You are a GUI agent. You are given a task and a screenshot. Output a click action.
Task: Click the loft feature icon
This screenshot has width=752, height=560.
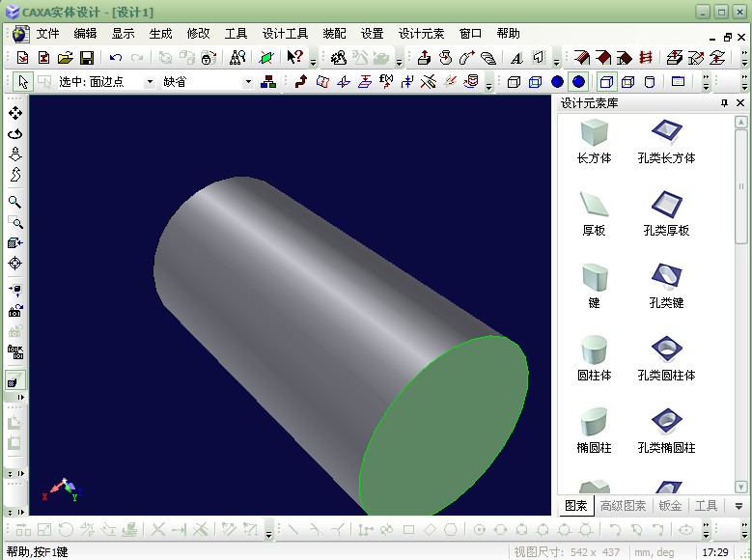click(488, 58)
